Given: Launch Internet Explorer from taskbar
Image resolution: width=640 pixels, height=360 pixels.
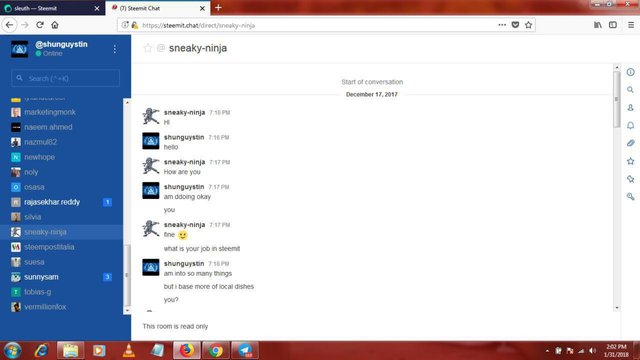Looking at the screenshot, I should point(41,351).
